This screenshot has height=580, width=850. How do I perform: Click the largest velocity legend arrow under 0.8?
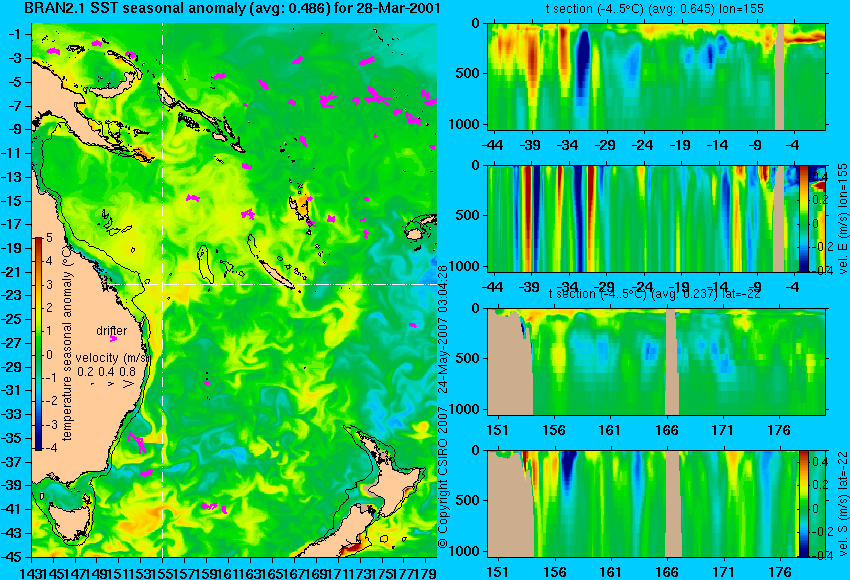128,384
